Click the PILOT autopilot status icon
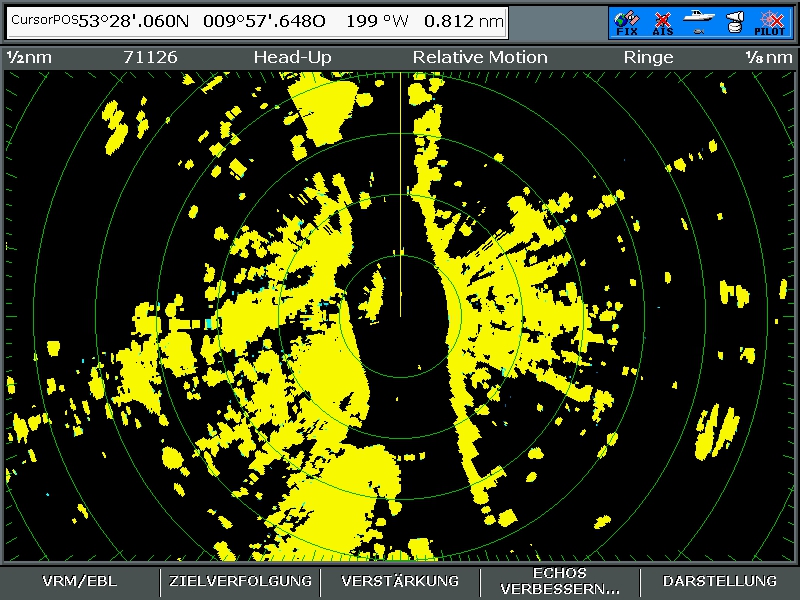800x600 pixels. coord(769,23)
